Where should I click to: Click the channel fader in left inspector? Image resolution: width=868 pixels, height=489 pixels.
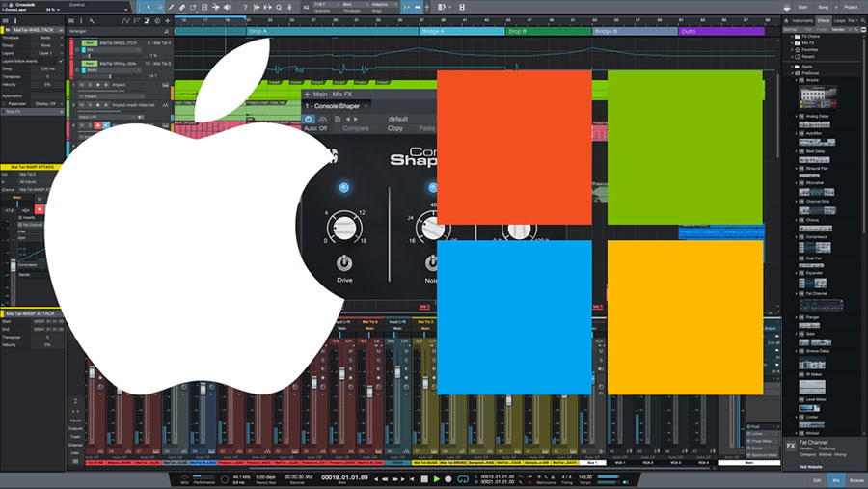[14, 267]
